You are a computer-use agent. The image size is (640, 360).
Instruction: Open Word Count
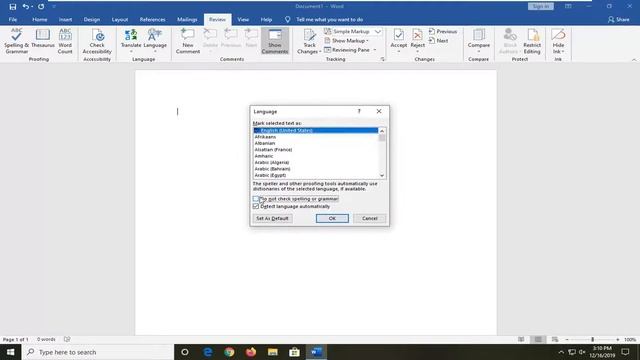[x=65, y=41]
